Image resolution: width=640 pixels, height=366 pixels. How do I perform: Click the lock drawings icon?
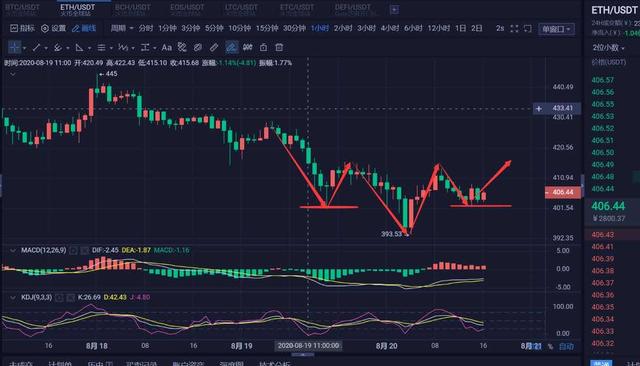point(263,47)
